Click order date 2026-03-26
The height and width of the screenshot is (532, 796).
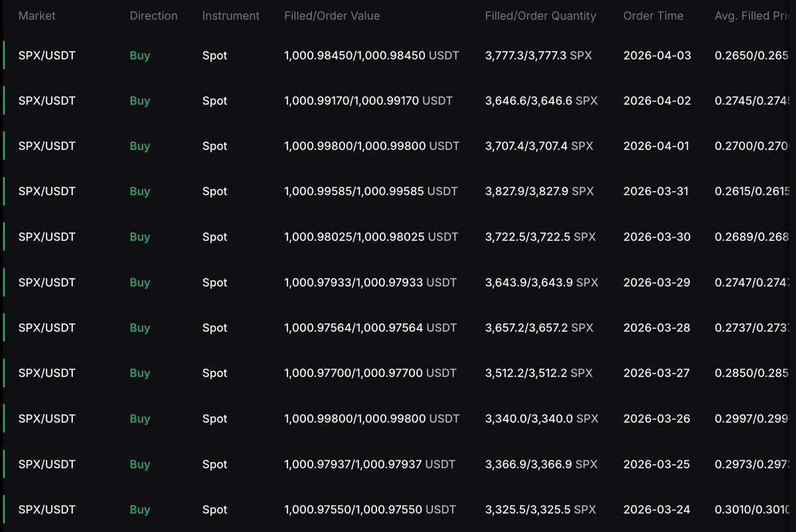coord(657,419)
